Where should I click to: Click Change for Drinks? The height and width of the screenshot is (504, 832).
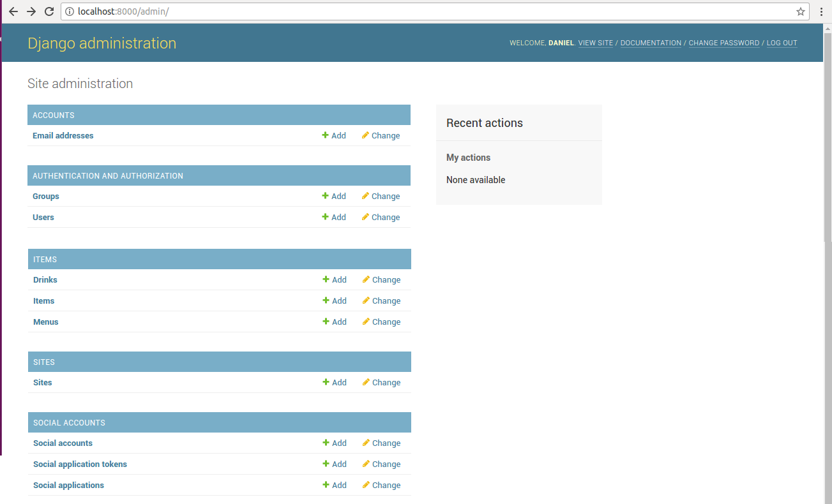tap(381, 279)
